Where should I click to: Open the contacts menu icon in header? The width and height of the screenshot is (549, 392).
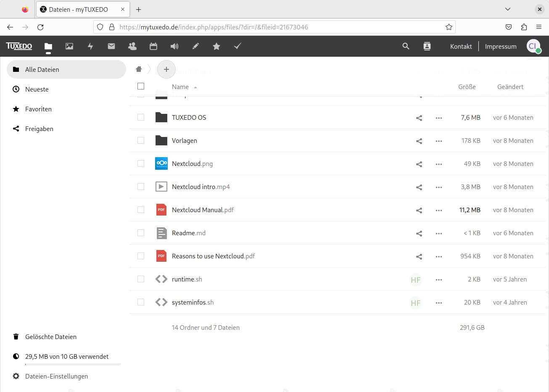(427, 46)
